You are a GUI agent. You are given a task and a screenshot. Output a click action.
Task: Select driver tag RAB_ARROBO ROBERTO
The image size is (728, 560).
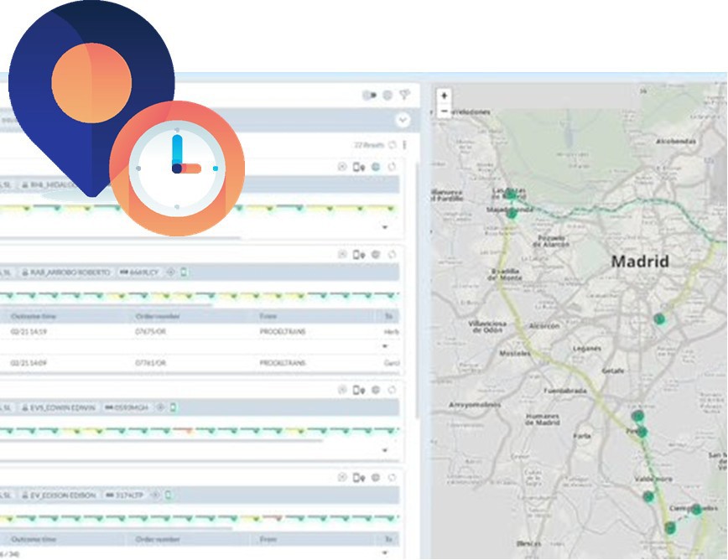pyautogui.click(x=65, y=272)
